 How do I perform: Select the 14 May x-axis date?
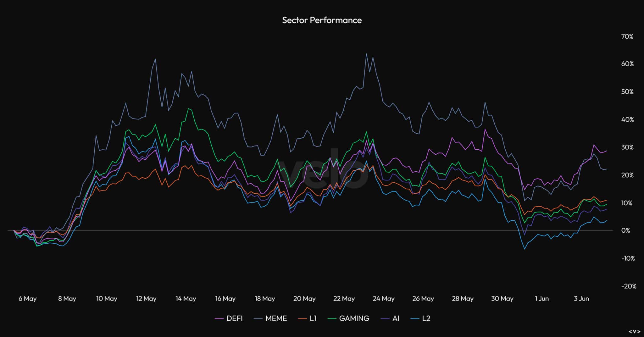pos(186,299)
